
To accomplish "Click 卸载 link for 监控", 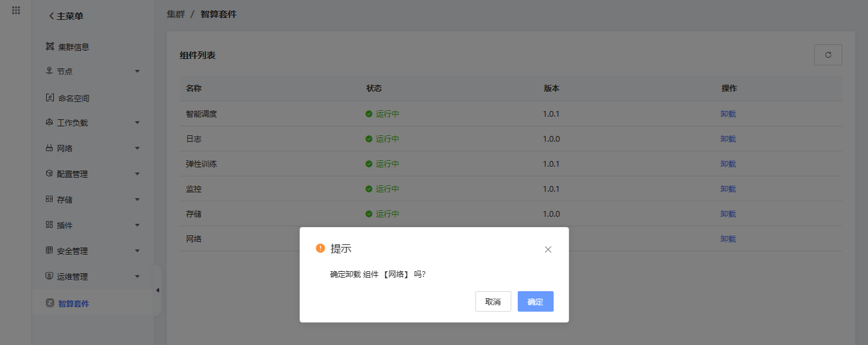I will pos(728,189).
